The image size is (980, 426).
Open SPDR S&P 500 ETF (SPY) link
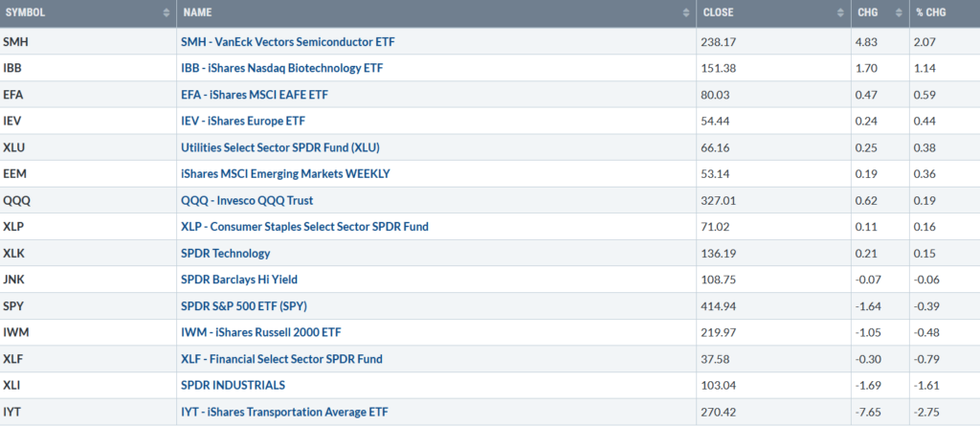(244, 306)
